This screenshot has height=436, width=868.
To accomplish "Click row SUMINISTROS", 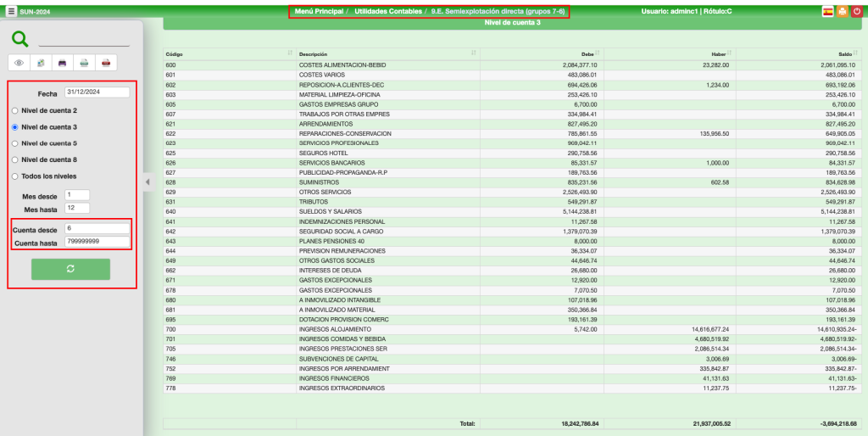I will (513, 182).
